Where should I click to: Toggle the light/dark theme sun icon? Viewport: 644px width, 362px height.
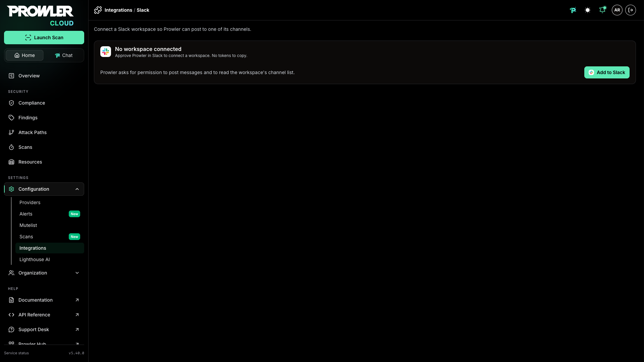click(x=588, y=10)
